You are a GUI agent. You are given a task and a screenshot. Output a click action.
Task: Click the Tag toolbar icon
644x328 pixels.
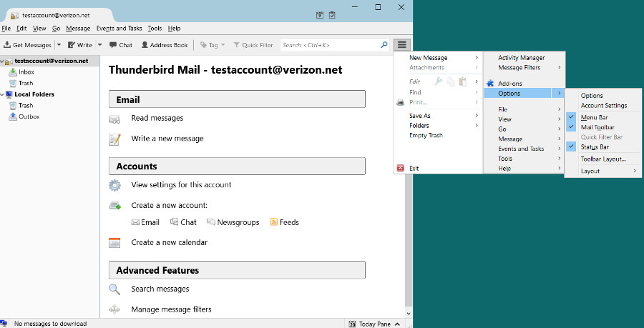pyautogui.click(x=203, y=45)
